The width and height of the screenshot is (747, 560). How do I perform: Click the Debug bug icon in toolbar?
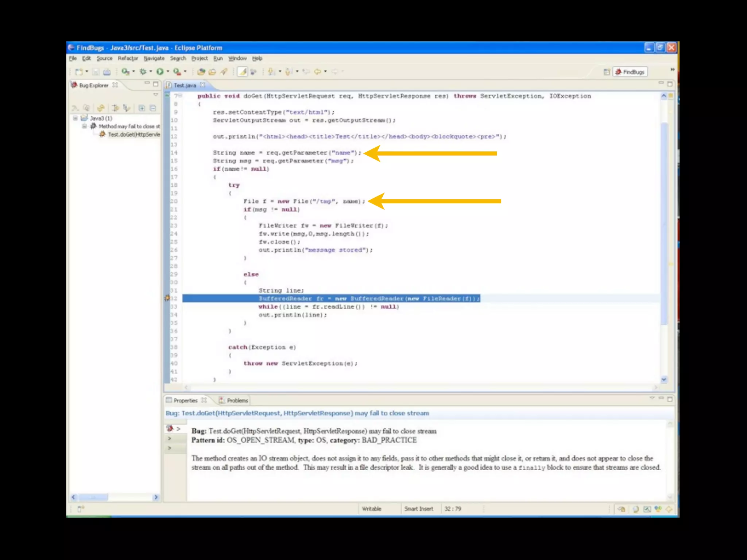pyautogui.click(x=143, y=71)
